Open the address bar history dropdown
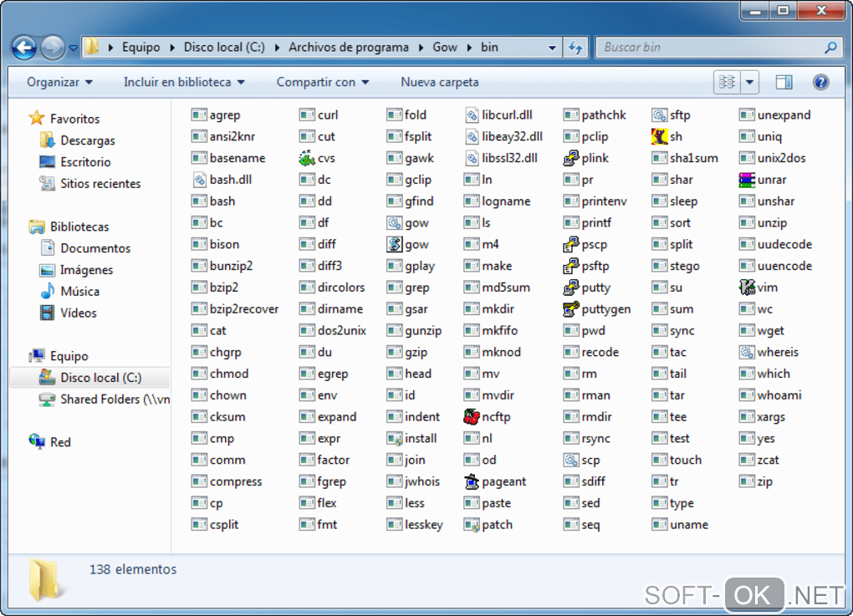 pos(552,48)
